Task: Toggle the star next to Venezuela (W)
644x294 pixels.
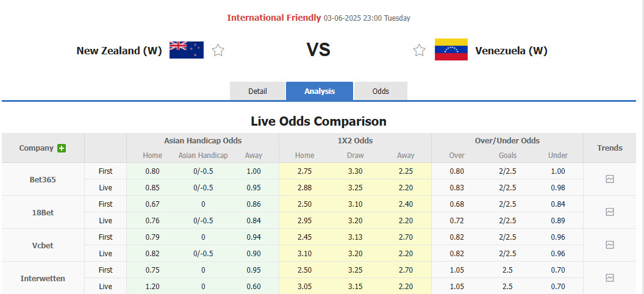Action: 419,51
